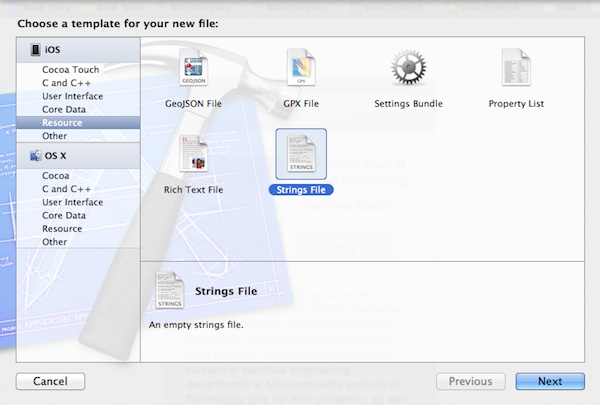This screenshot has height=405, width=600.
Task: Click the Previous button
Action: coord(470,381)
